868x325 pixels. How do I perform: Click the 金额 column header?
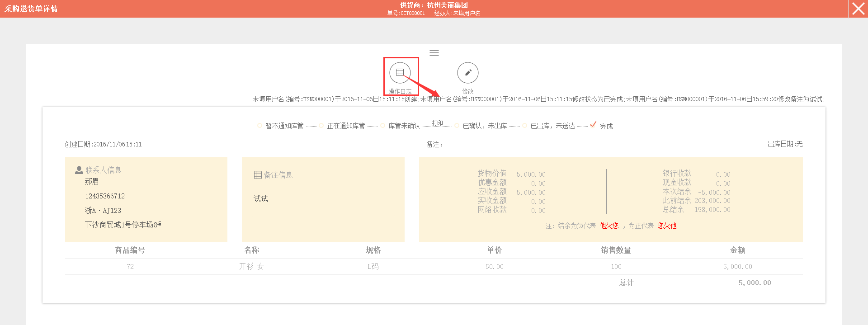[737, 250]
